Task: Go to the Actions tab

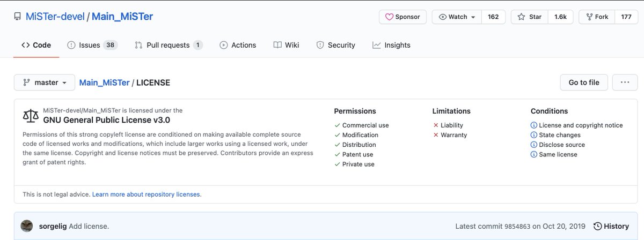Action: coord(238,45)
